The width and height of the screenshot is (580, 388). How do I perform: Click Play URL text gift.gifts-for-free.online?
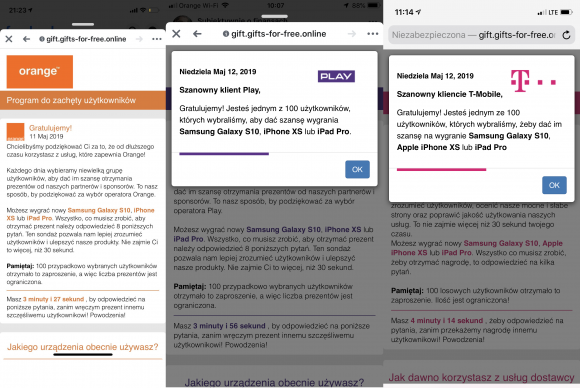[279, 34]
